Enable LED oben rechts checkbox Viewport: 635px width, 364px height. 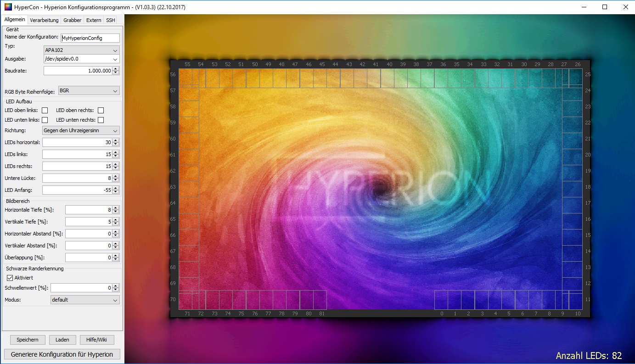(x=101, y=110)
